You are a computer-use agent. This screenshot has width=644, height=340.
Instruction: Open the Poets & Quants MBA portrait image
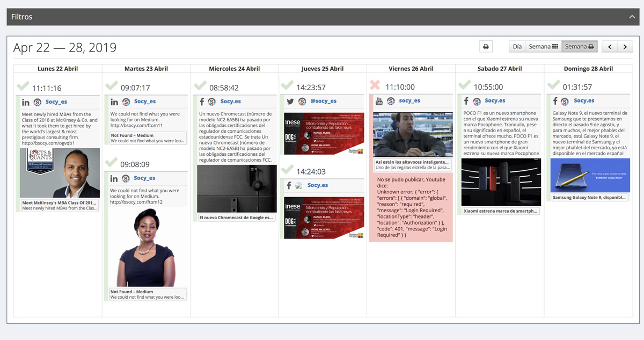click(x=60, y=173)
